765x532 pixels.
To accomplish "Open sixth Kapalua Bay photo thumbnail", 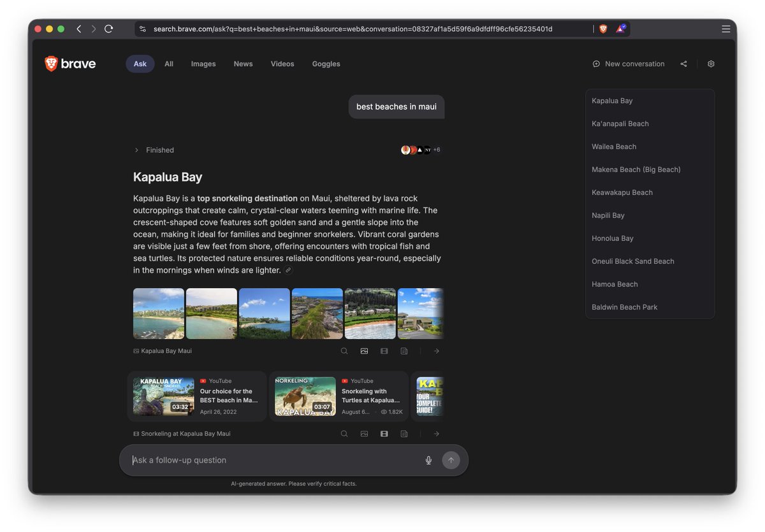I will tap(421, 313).
